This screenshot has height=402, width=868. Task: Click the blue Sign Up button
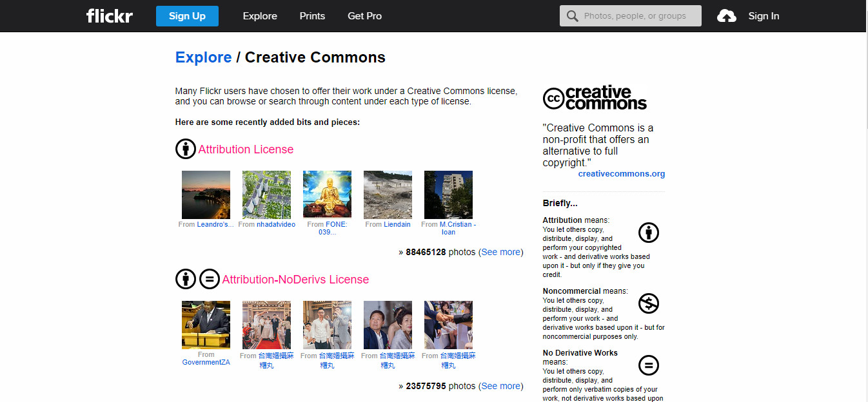[x=187, y=16]
